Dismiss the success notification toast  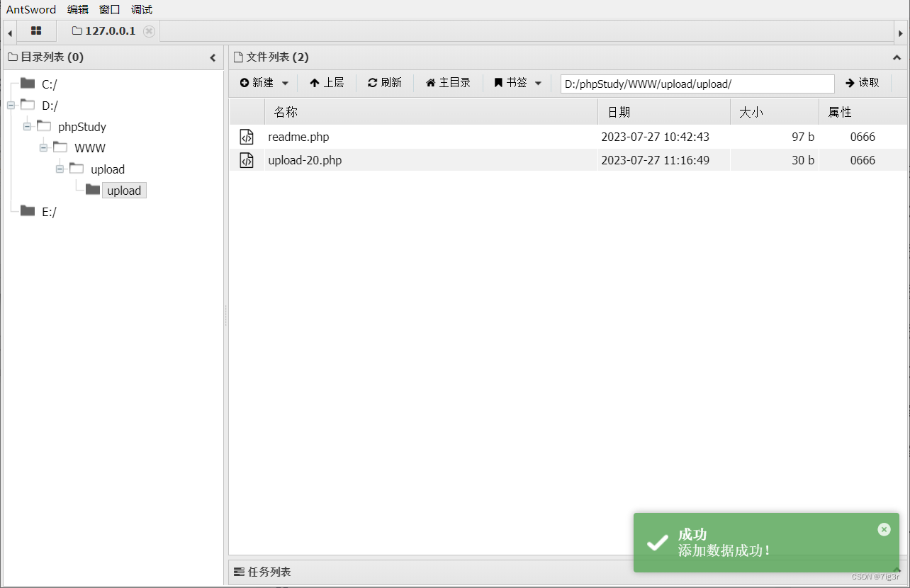pyautogui.click(x=884, y=529)
